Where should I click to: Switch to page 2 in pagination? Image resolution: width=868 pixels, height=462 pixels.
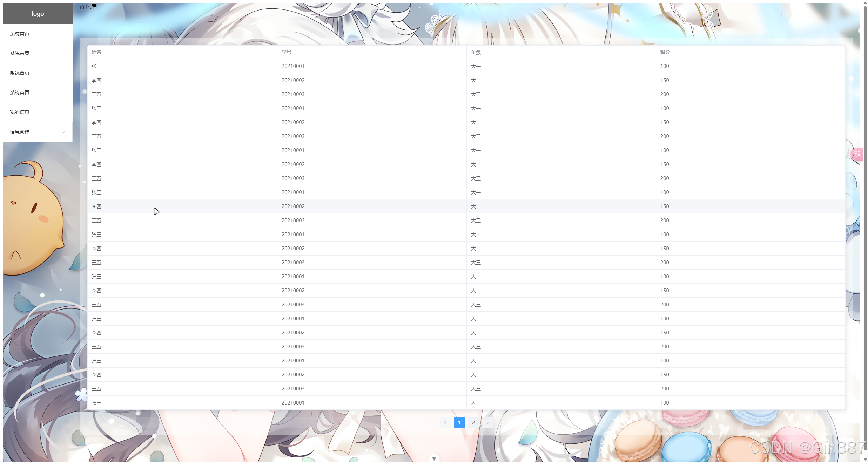473,423
